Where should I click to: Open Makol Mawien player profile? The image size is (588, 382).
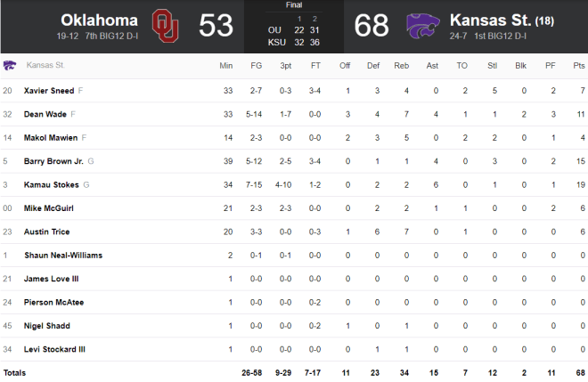[x=51, y=138]
